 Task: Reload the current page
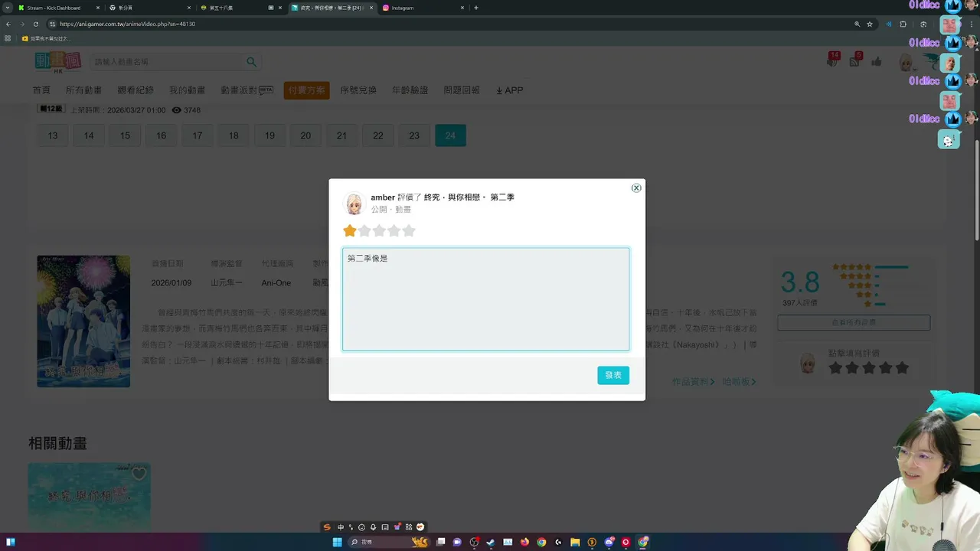coord(35,24)
